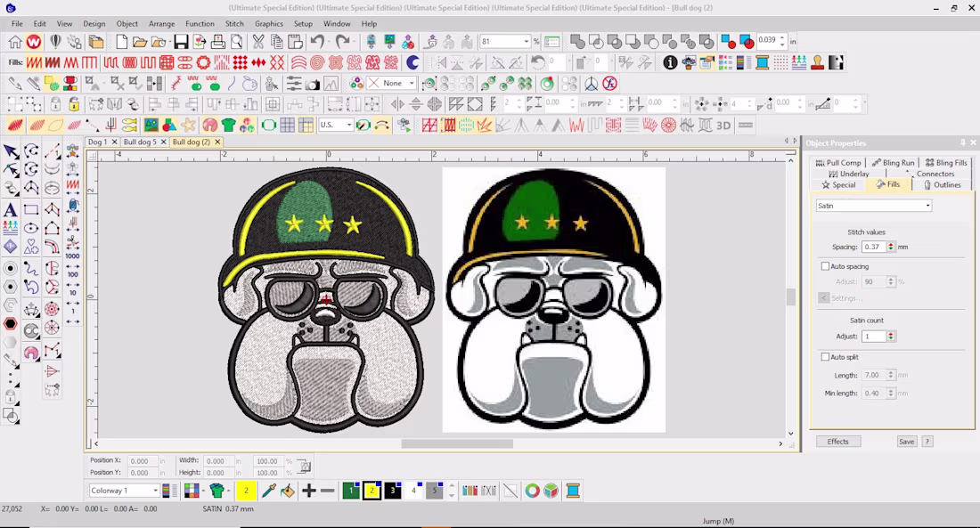Close the Bull dog (2) tab
980x528 pixels.
coord(217,142)
